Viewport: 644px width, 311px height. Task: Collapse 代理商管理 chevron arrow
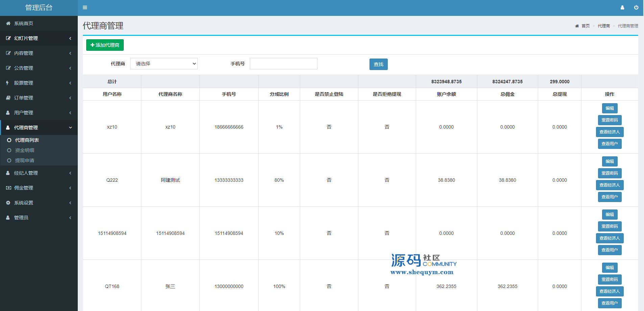pos(70,128)
